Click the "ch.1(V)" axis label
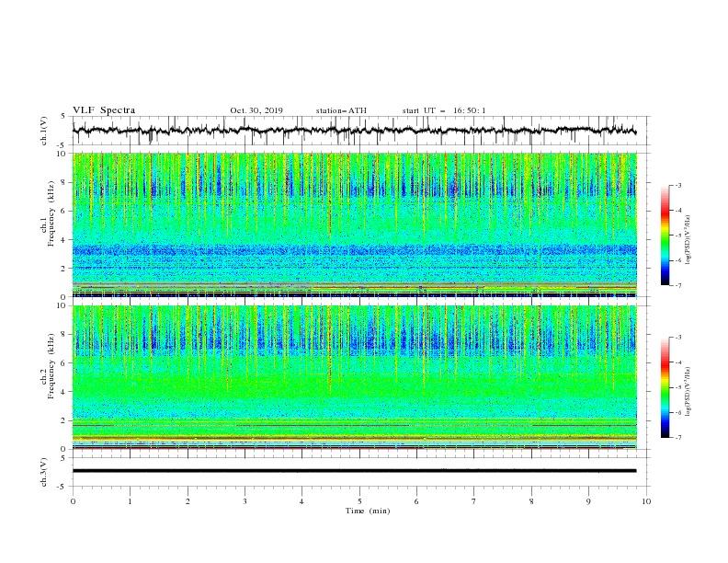 (x=44, y=131)
